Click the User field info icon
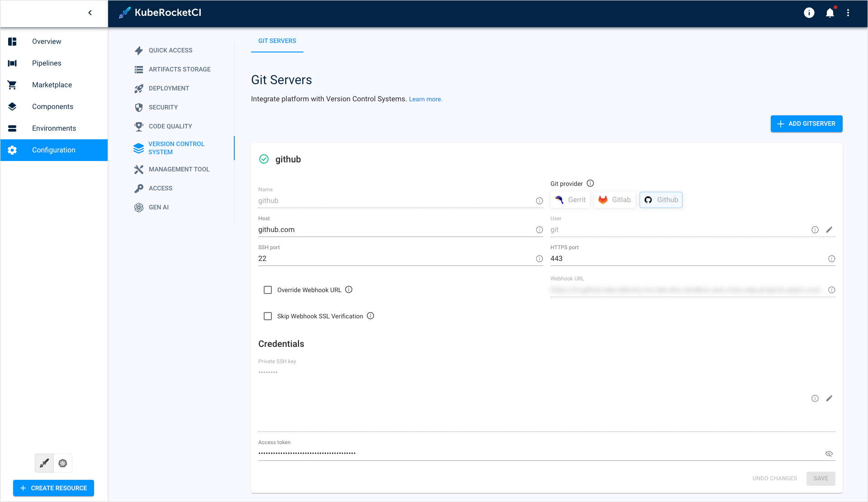The height and width of the screenshot is (502, 868). tap(815, 230)
